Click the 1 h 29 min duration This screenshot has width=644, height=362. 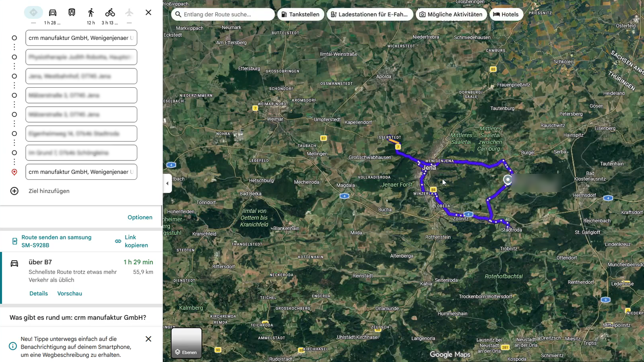(138, 262)
